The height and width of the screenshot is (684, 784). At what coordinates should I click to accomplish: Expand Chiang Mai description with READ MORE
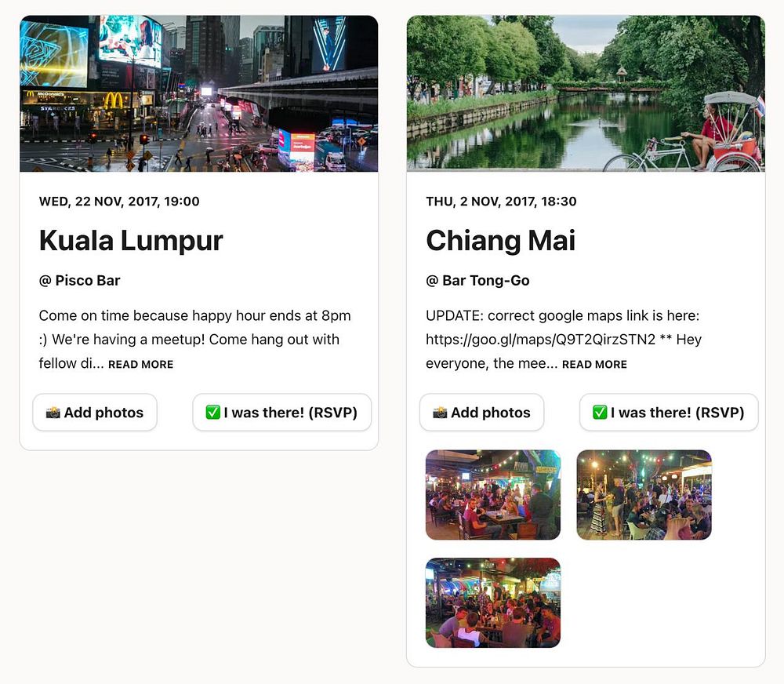[594, 364]
